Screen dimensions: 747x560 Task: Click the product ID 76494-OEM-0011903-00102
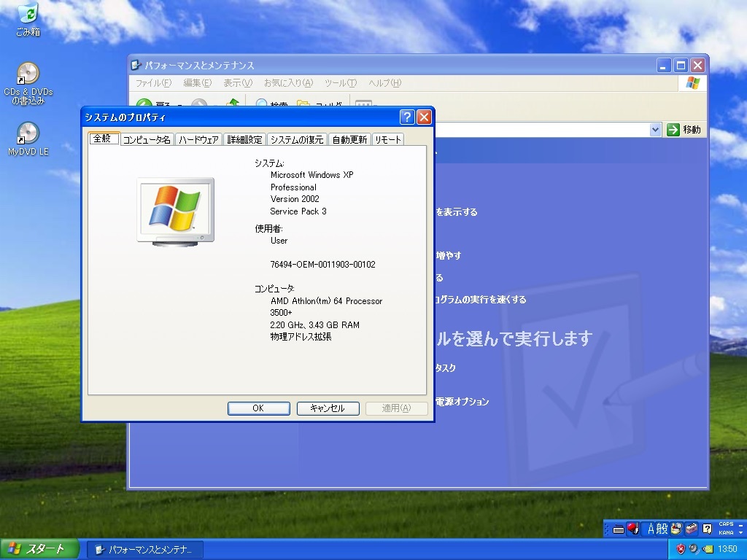pyautogui.click(x=322, y=264)
